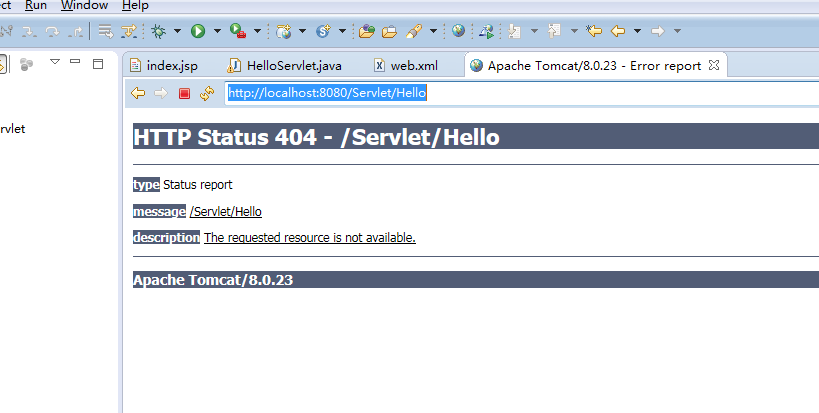Image resolution: width=819 pixels, height=413 pixels.
Task: Open the Next Annotation dropdown arrow
Action: pos(534,31)
